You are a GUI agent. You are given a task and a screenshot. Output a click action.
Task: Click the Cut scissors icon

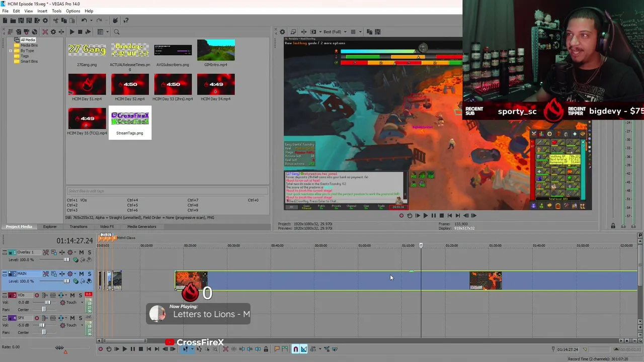pos(56,21)
